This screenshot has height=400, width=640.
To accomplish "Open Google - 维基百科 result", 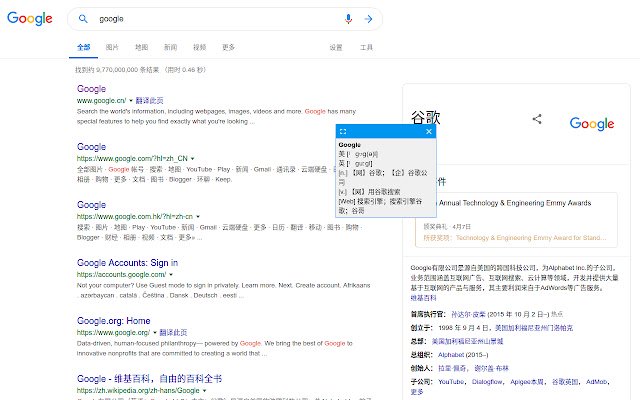I will tap(149, 378).
